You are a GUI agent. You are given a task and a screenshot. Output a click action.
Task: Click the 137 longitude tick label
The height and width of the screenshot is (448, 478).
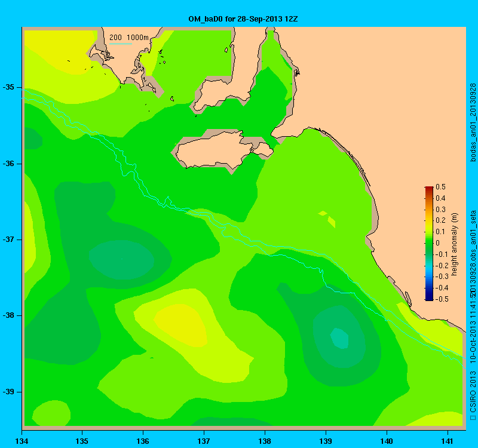[x=204, y=441]
